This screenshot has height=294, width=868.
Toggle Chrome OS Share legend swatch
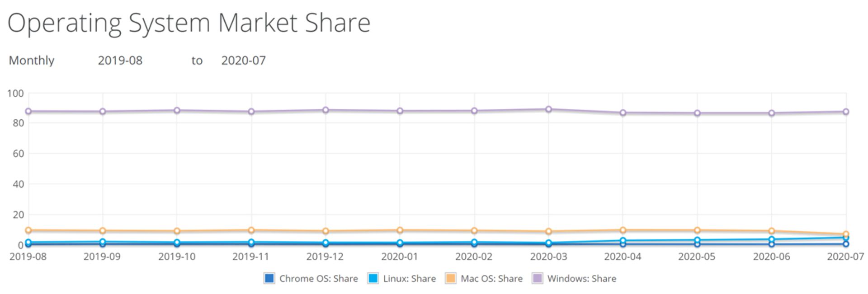(x=269, y=278)
